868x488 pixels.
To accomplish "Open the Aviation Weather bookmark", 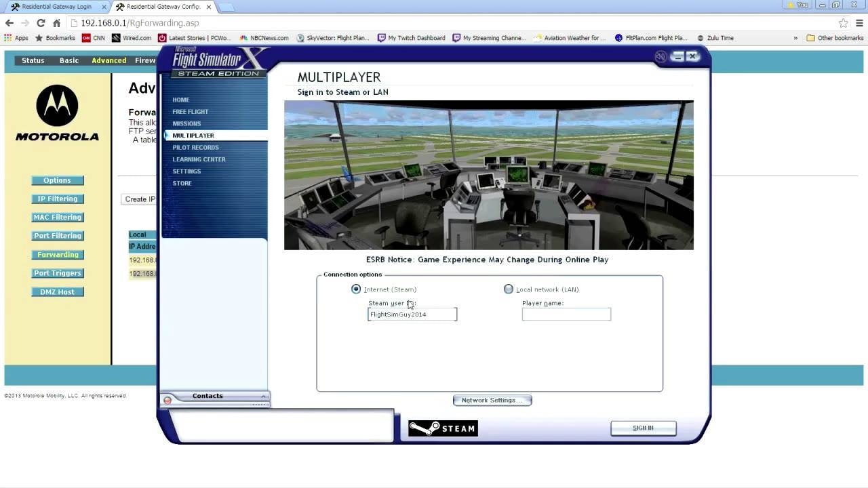I will point(570,38).
